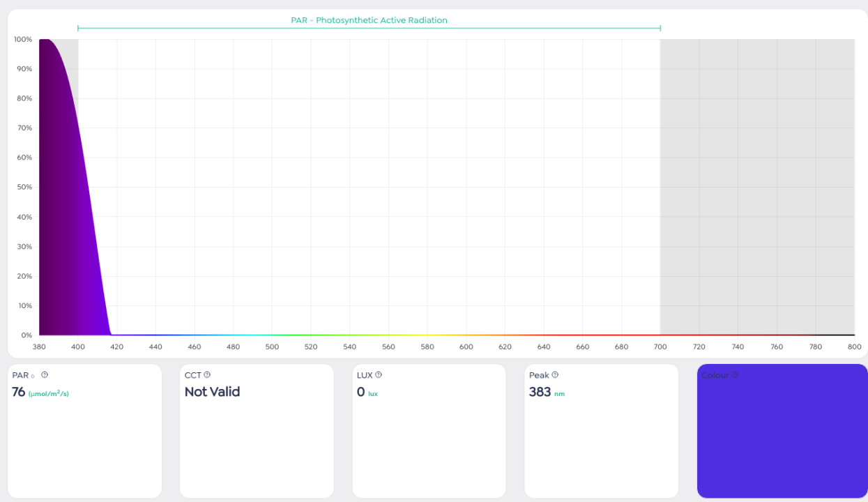The image size is (868, 502).
Task: Click the PAR value 76
Action: click(x=18, y=392)
